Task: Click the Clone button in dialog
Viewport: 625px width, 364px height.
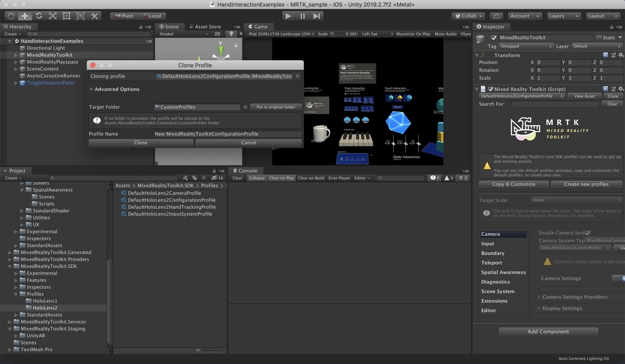Action: coord(141,143)
